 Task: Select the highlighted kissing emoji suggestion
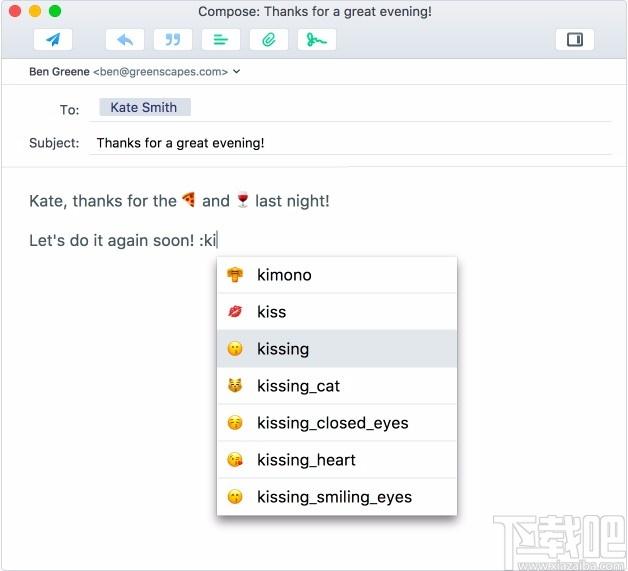337,349
